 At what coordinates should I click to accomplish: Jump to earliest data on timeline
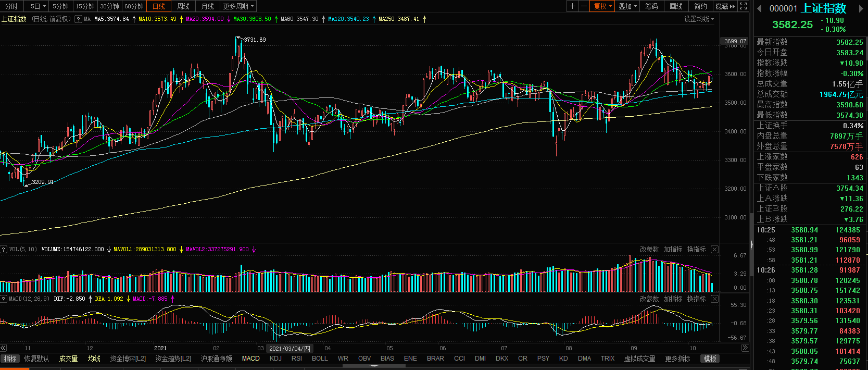click(4, 348)
